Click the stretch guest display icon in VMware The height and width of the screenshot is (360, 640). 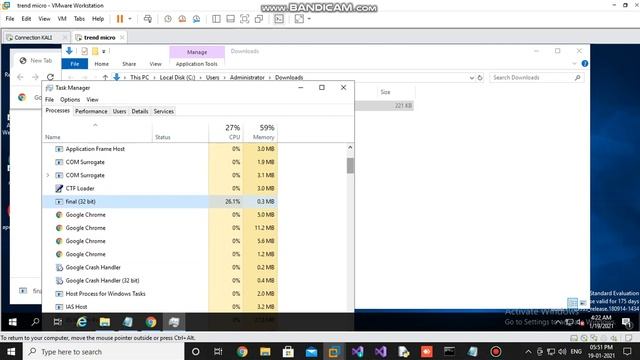click(x=299, y=19)
